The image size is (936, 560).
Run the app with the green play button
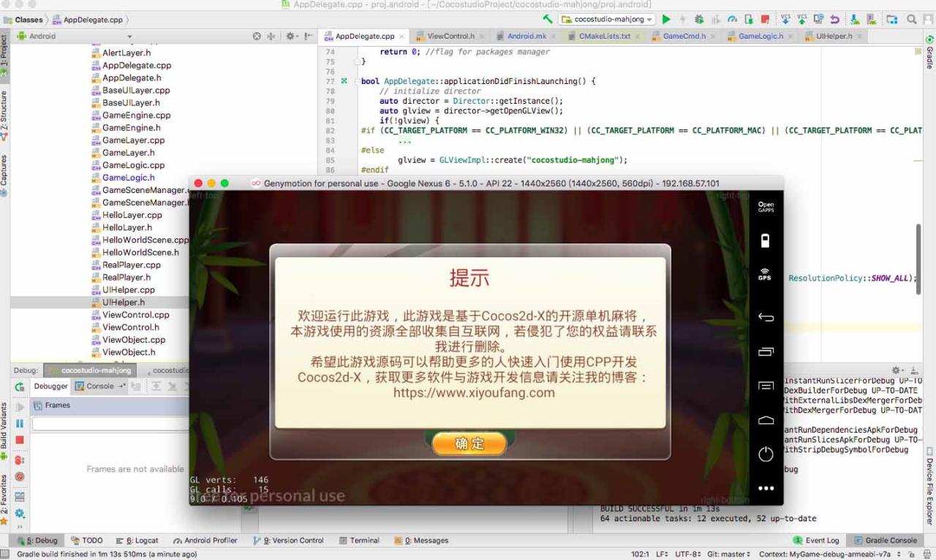click(666, 20)
